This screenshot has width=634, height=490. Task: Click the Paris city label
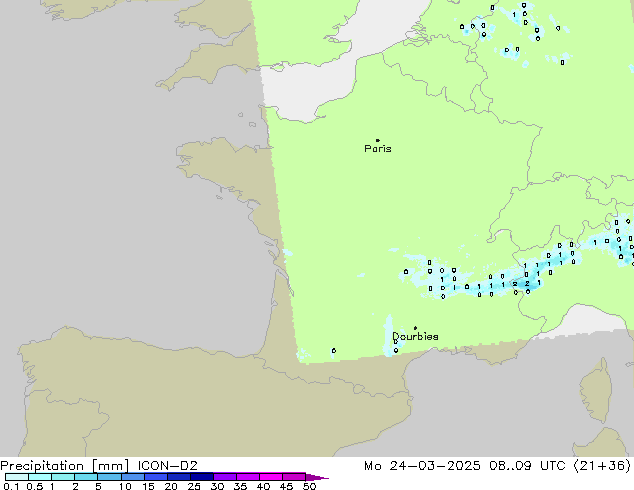[378, 149]
